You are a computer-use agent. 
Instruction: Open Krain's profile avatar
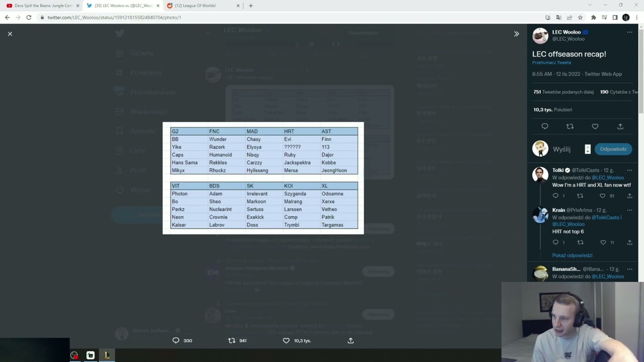[540, 214]
